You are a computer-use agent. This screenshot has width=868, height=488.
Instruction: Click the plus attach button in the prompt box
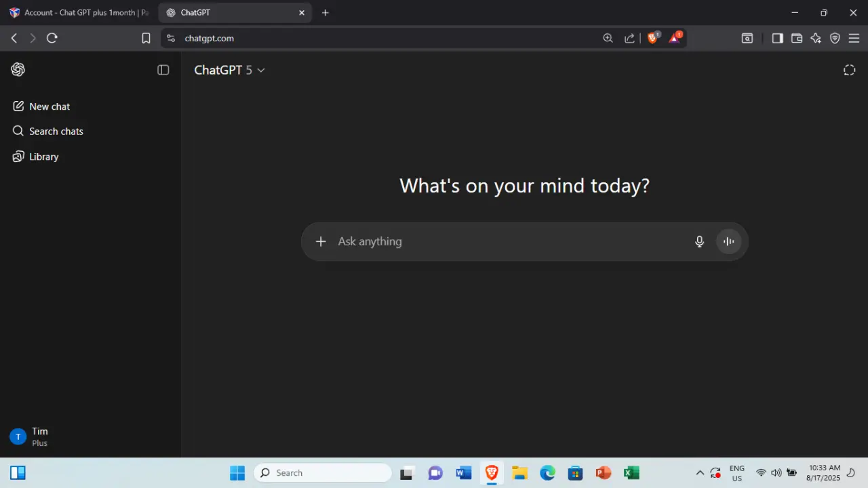point(321,241)
